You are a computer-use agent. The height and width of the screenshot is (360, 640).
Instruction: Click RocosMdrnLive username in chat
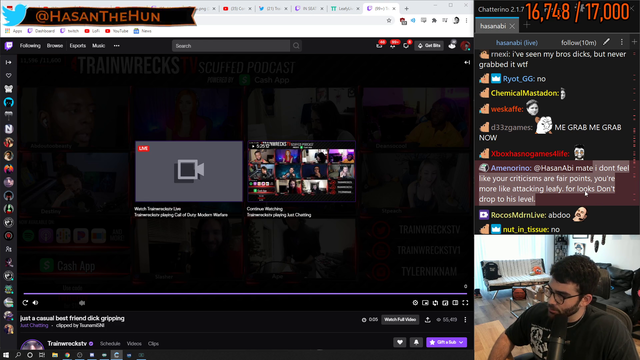(518, 215)
